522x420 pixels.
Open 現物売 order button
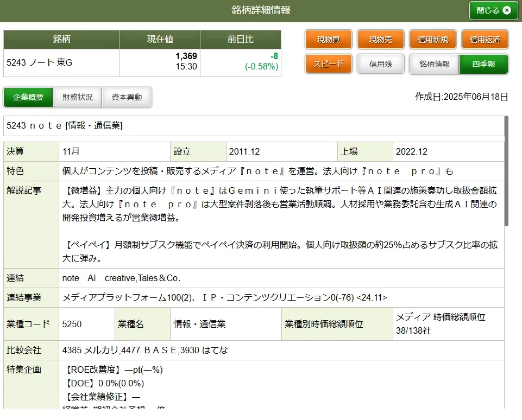click(x=381, y=39)
